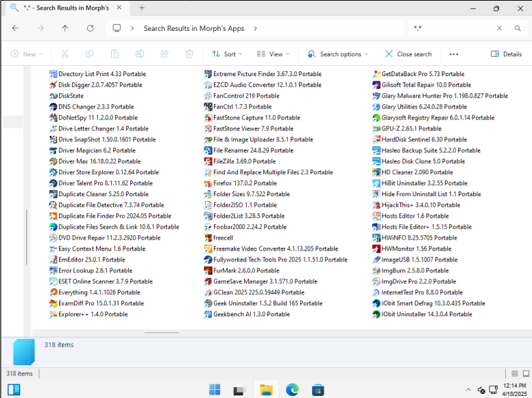
Task: Select the ImgBurn 2.5.8.0 Portable icon
Action: [376, 270]
